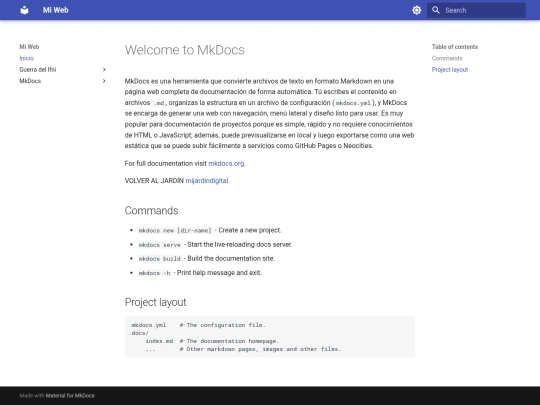Focus the Search input field

click(476, 10)
